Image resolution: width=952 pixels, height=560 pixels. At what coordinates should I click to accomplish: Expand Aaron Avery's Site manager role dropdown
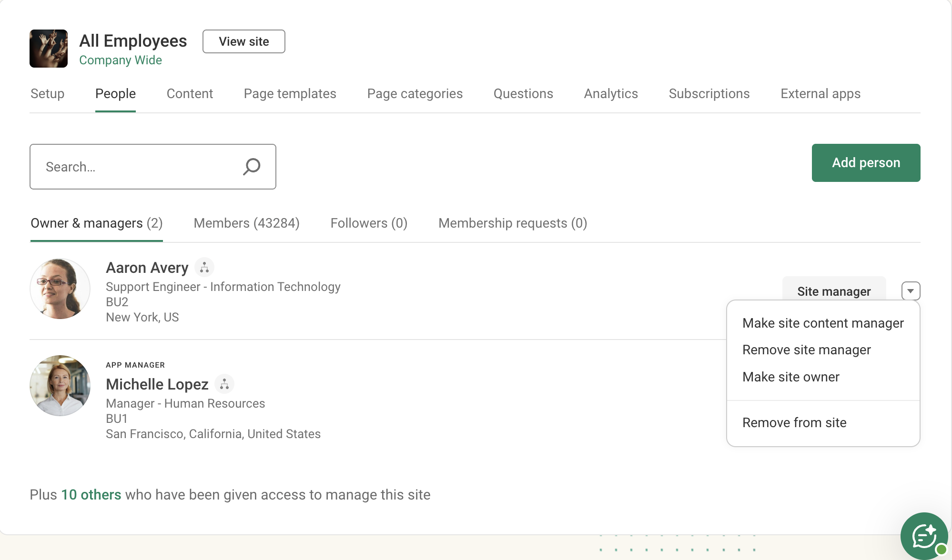tap(911, 290)
